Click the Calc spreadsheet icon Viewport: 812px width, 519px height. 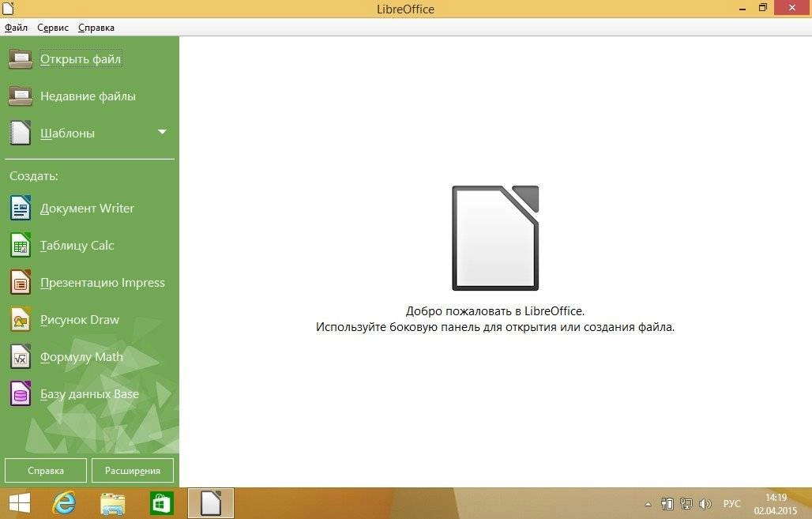[x=21, y=246]
